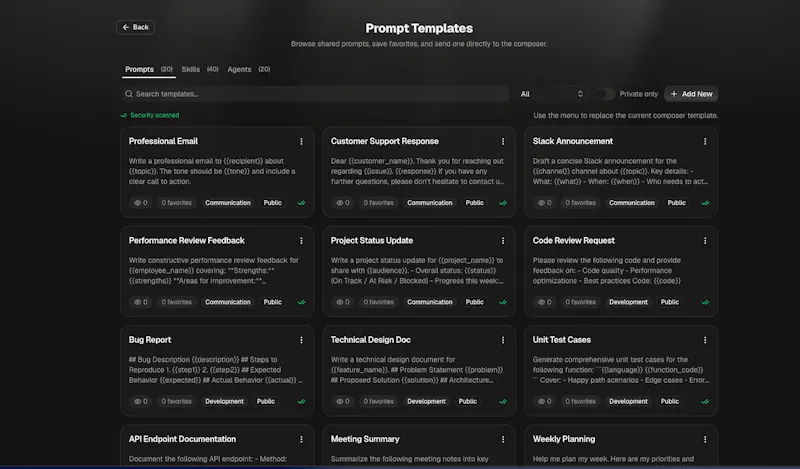Viewport: 800px width, 469px height.
Task: Open Unit Test Cases three-dot menu
Action: (705, 340)
